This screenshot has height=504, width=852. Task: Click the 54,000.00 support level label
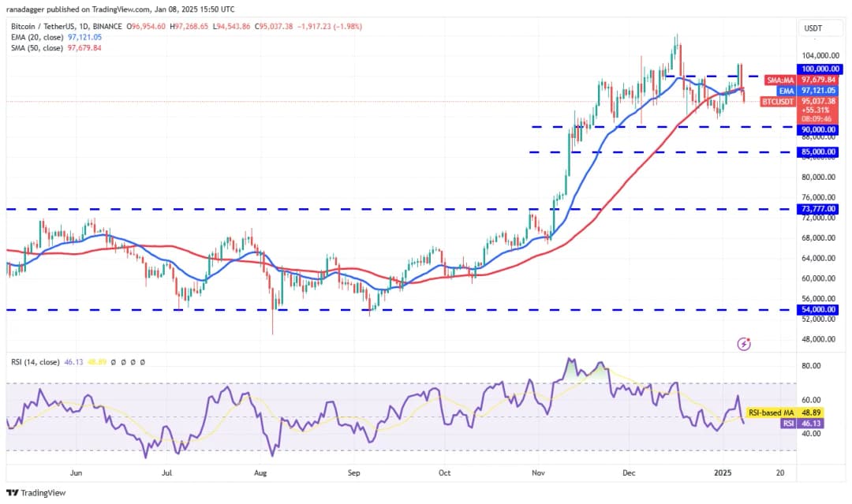pos(820,310)
